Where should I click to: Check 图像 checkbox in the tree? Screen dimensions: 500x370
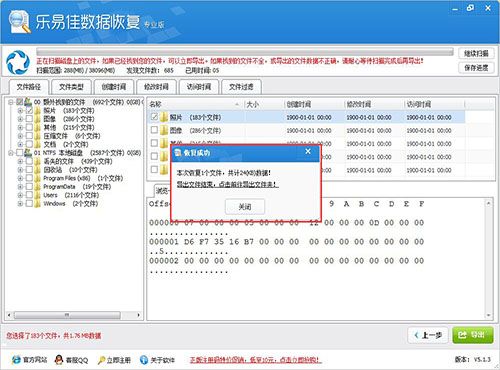click(29, 119)
